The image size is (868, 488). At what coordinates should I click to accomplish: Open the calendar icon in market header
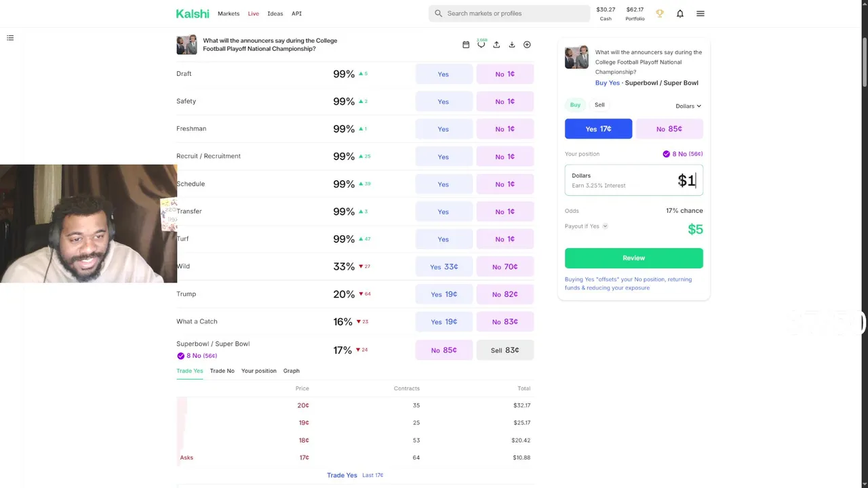tap(466, 45)
